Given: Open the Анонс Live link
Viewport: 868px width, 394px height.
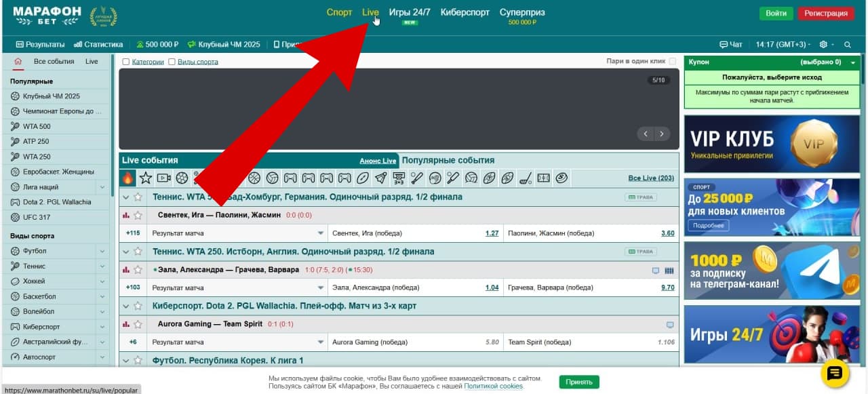Looking at the screenshot, I should pos(378,161).
